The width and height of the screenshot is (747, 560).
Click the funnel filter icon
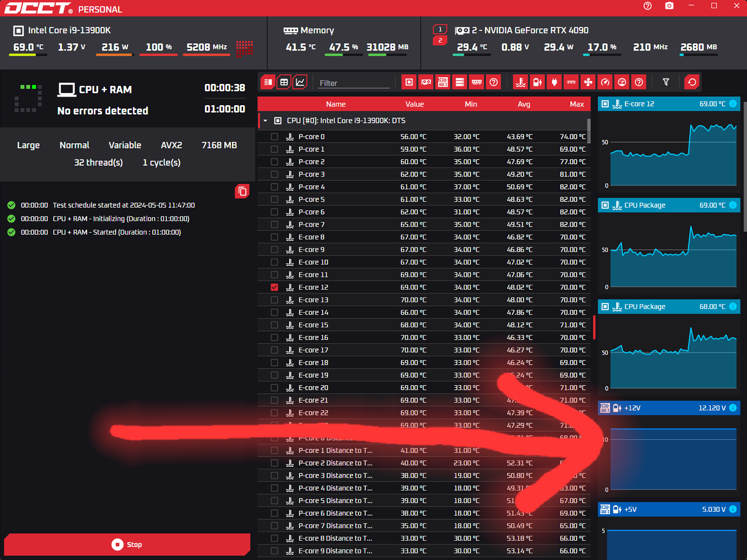coord(666,82)
